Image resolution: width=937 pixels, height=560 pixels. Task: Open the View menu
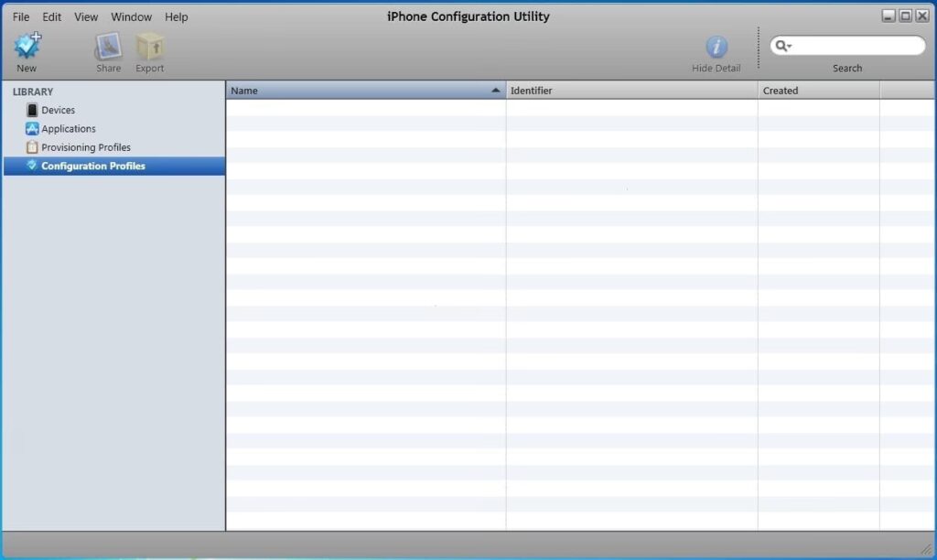86,16
